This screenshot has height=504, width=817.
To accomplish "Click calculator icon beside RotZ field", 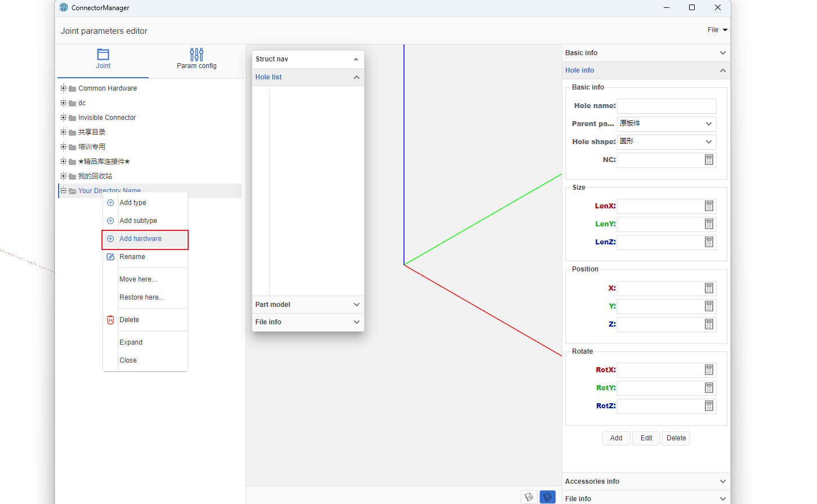I will click(709, 406).
